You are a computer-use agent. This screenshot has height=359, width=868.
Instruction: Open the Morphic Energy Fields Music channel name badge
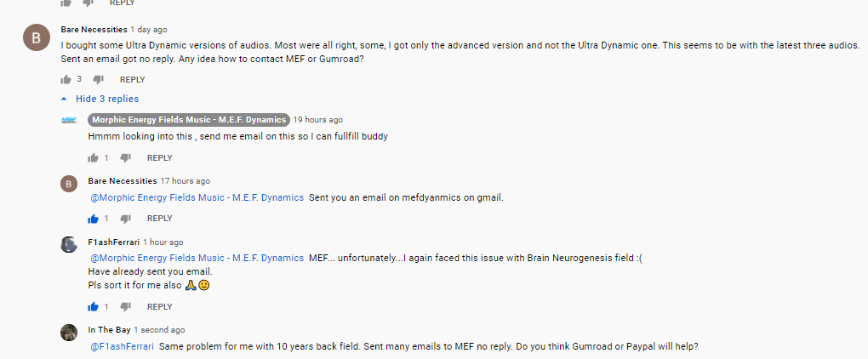[188, 120]
